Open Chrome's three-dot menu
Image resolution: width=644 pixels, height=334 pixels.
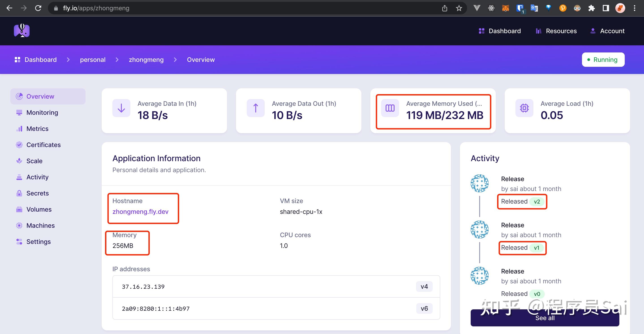(635, 8)
